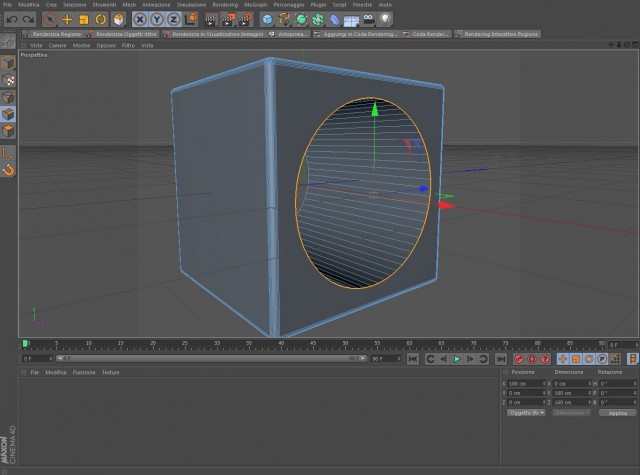
Task: Open viewport Opzioni menu
Action: [x=106, y=45]
